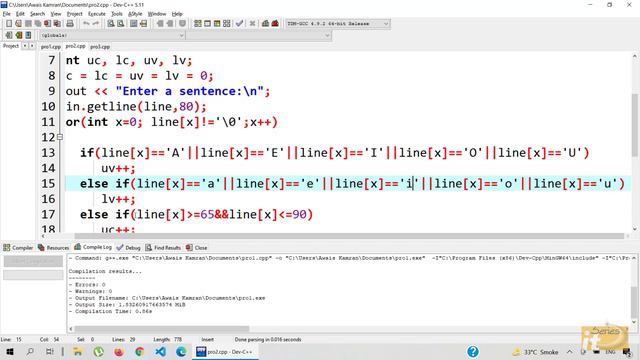640x360 pixels.
Task: Click the red Delete profiling information icon
Action: (x=276, y=24)
